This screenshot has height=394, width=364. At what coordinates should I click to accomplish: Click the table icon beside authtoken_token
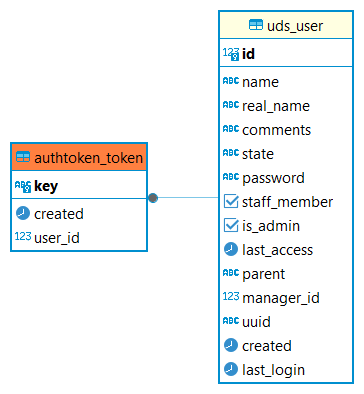click(23, 157)
